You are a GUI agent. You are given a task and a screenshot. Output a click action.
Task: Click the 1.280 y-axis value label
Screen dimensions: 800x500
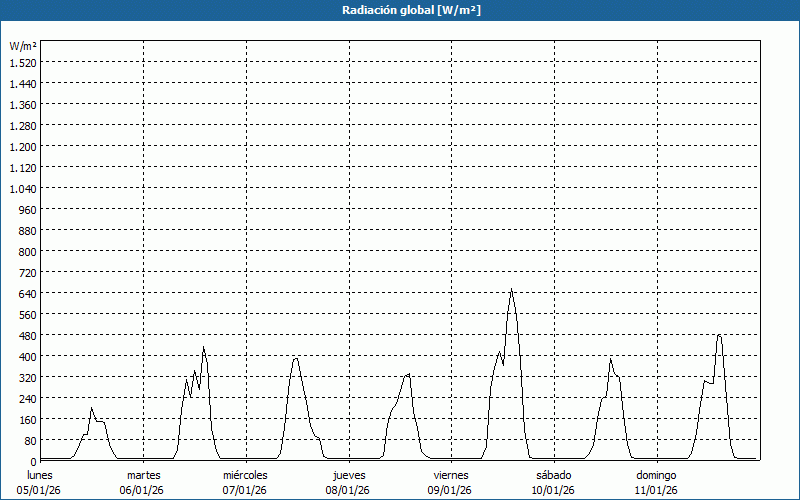point(22,125)
